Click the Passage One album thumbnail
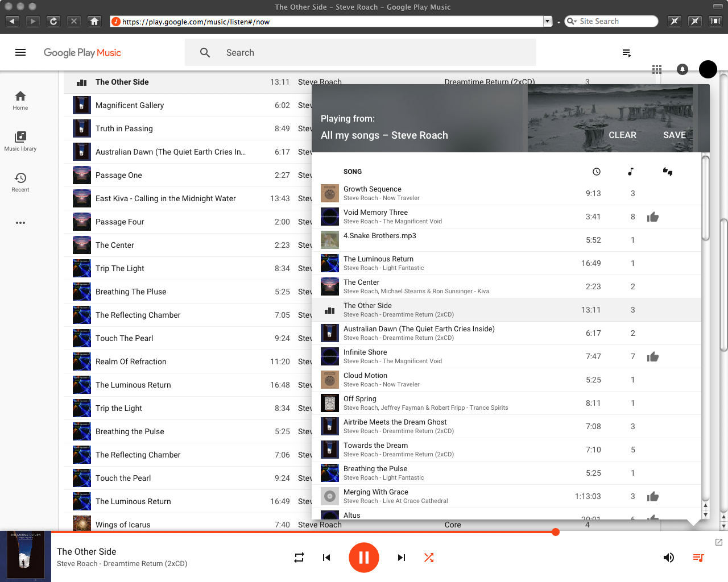Viewport: 728px width, 582px height. pyautogui.click(x=82, y=175)
